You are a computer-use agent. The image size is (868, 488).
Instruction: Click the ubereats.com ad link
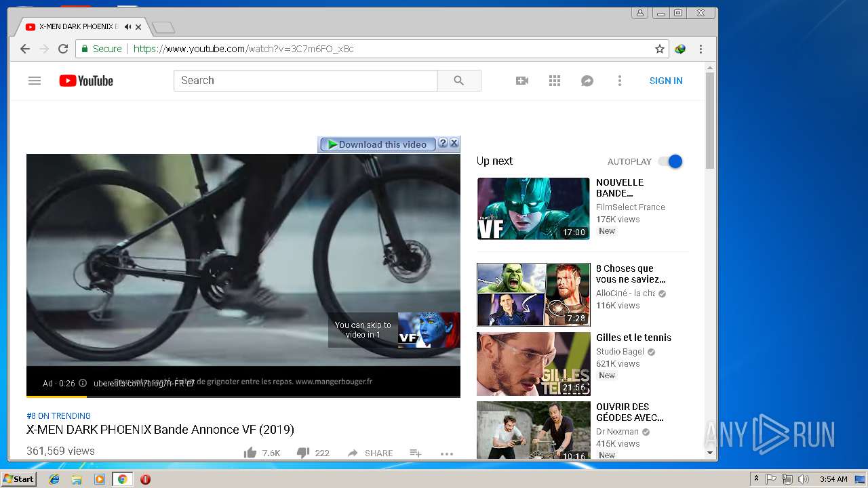pyautogui.click(x=143, y=383)
